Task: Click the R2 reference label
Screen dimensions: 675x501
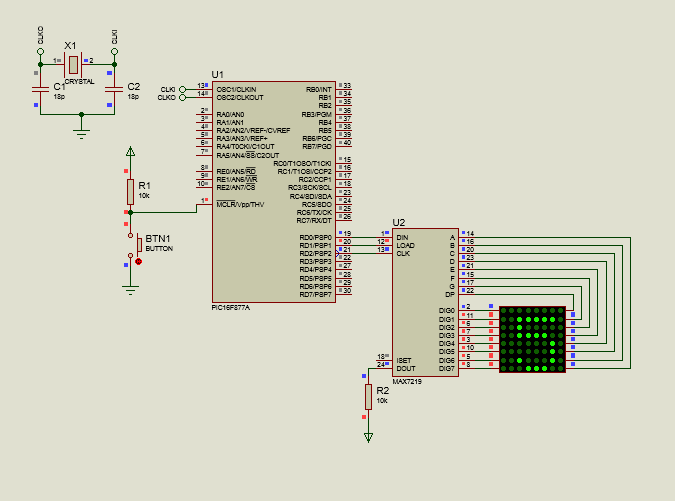Action: click(x=382, y=390)
